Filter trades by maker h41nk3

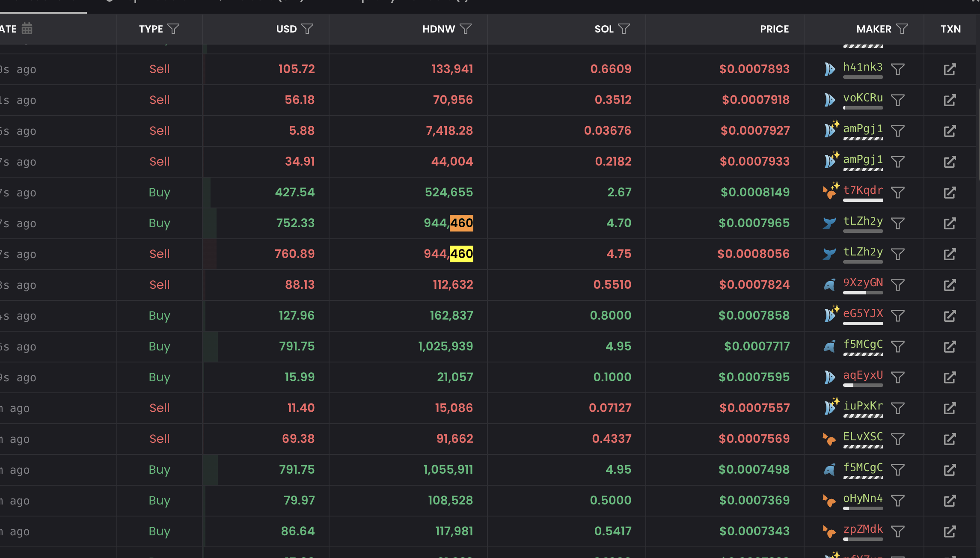[898, 69]
